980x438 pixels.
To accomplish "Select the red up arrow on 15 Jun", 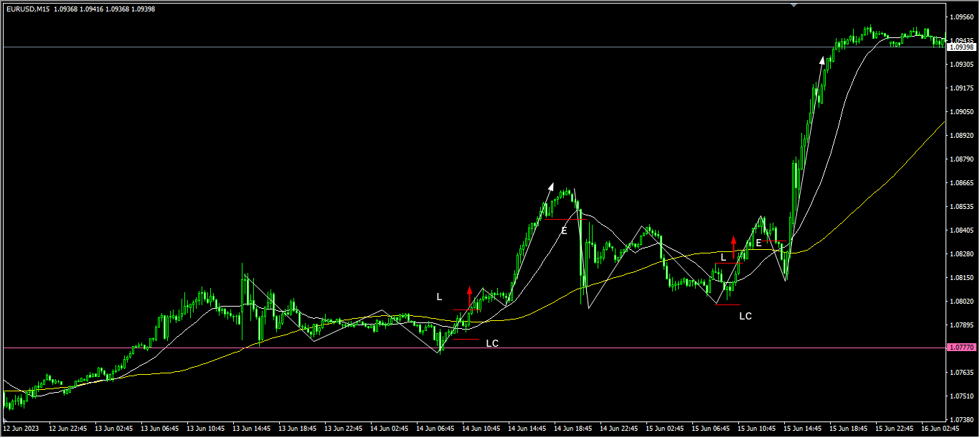I will tap(733, 244).
